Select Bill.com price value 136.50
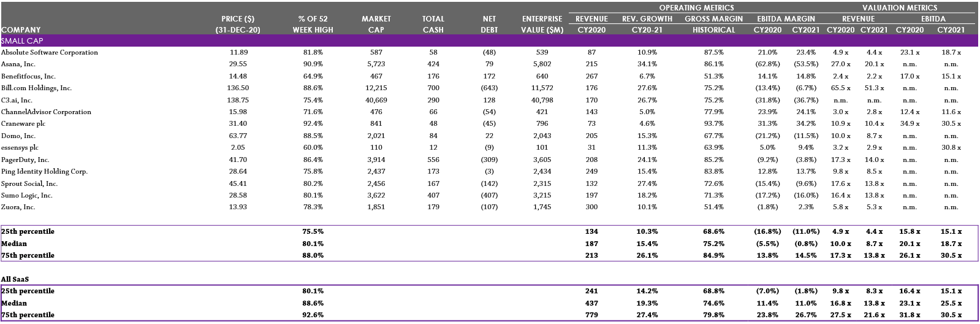Screen dimensions: 980x324 coord(238,88)
